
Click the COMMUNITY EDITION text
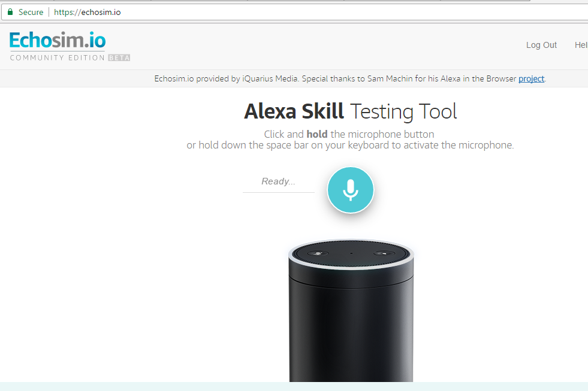[x=58, y=57]
